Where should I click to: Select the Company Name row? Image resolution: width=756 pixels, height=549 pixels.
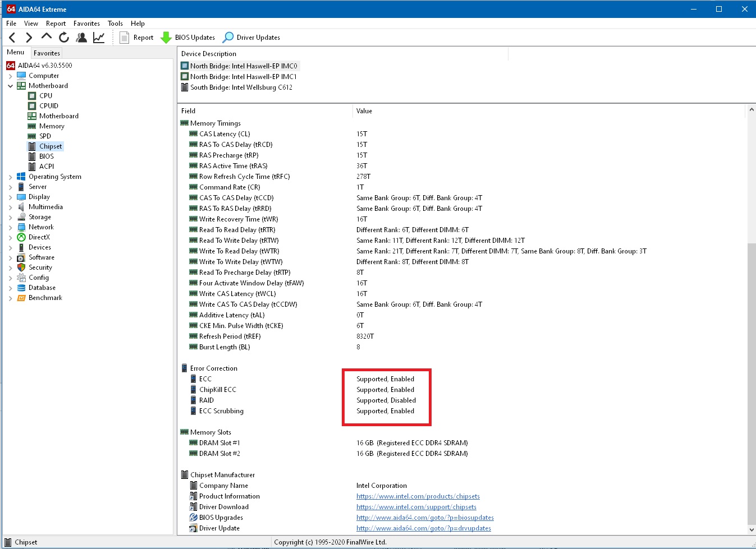pyautogui.click(x=462, y=486)
